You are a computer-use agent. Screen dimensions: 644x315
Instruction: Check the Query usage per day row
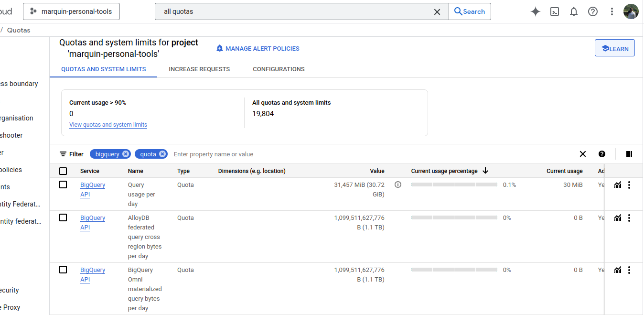tap(63, 185)
